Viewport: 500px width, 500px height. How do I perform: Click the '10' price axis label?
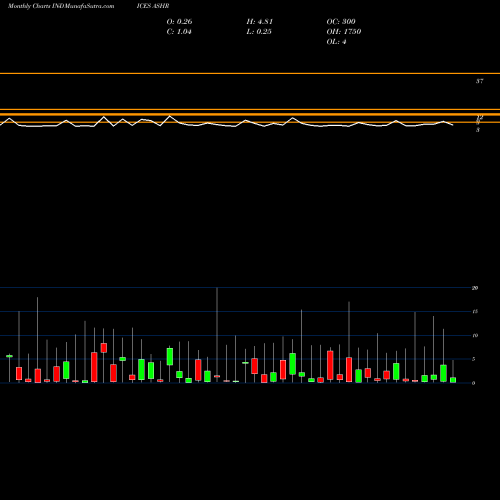[475, 335]
